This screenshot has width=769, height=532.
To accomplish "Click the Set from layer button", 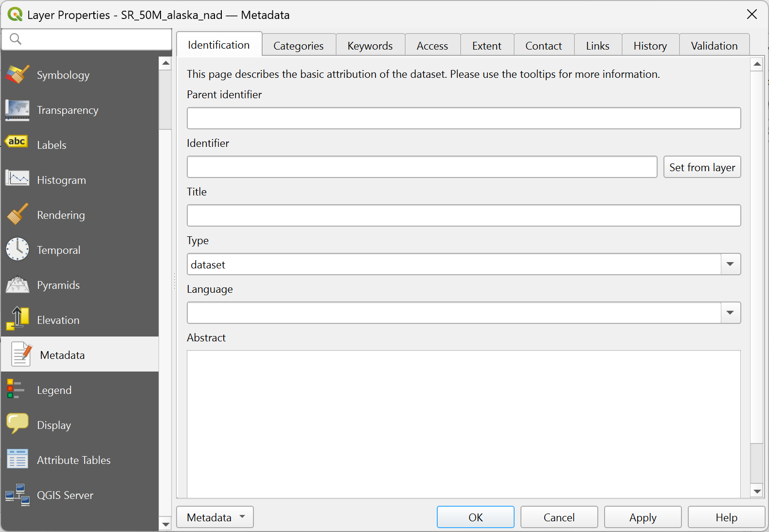I will click(x=701, y=167).
